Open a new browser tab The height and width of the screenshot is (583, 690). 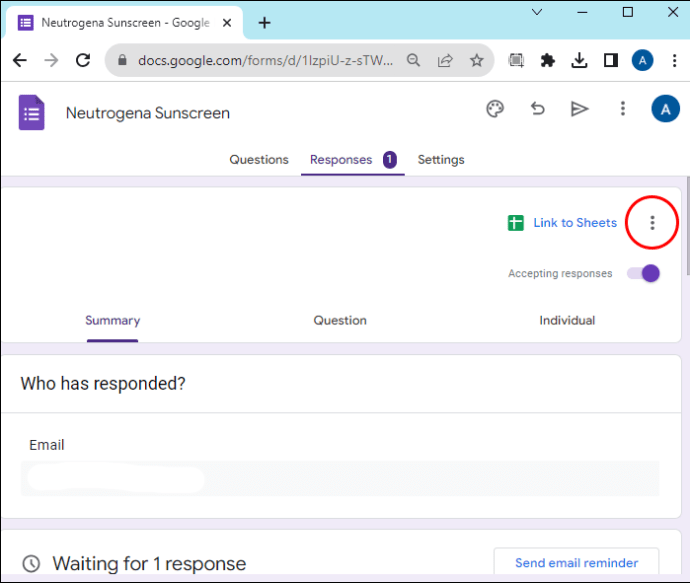tap(264, 22)
